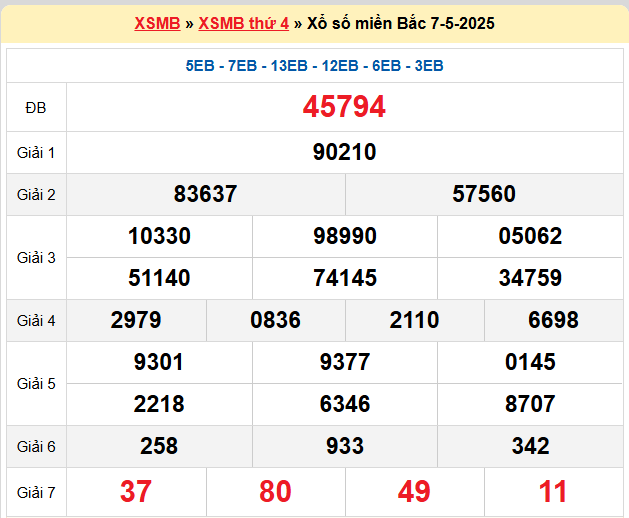Select the Giải 1 label

point(36,153)
